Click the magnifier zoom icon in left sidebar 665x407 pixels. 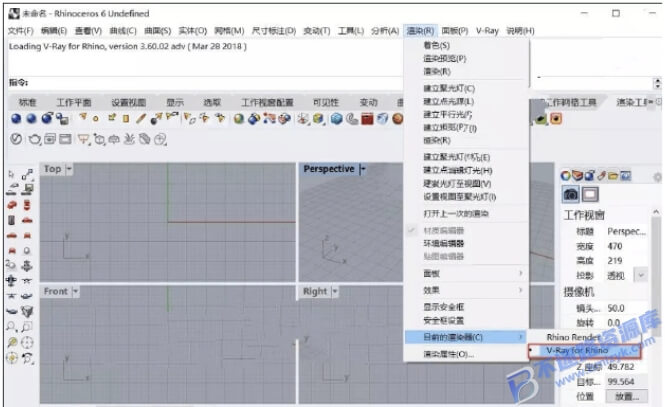11,327
